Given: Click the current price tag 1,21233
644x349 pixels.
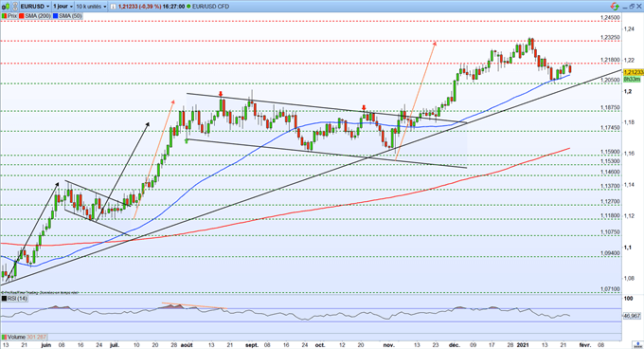Looking at the screenshot, I should [x=634, y=72].
